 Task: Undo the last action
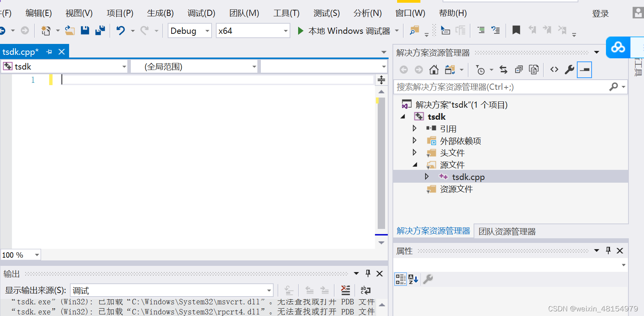pyautogui.click(x=121, y=30)
